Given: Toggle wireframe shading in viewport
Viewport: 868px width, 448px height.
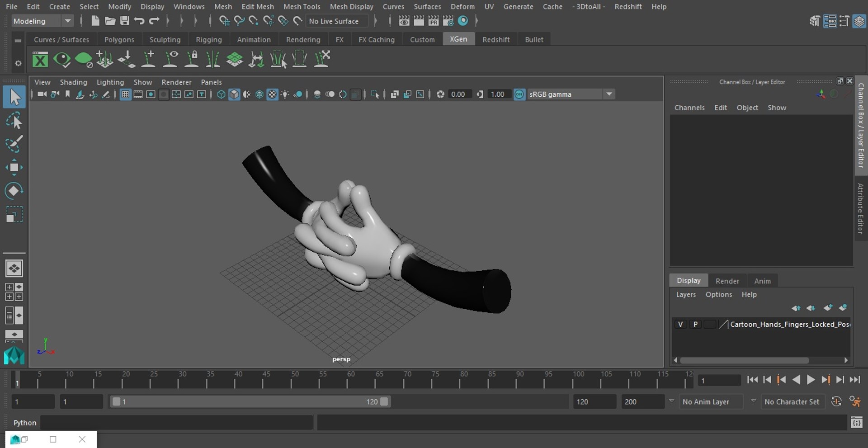Looking at the screenshot, I should coord(221,94).
